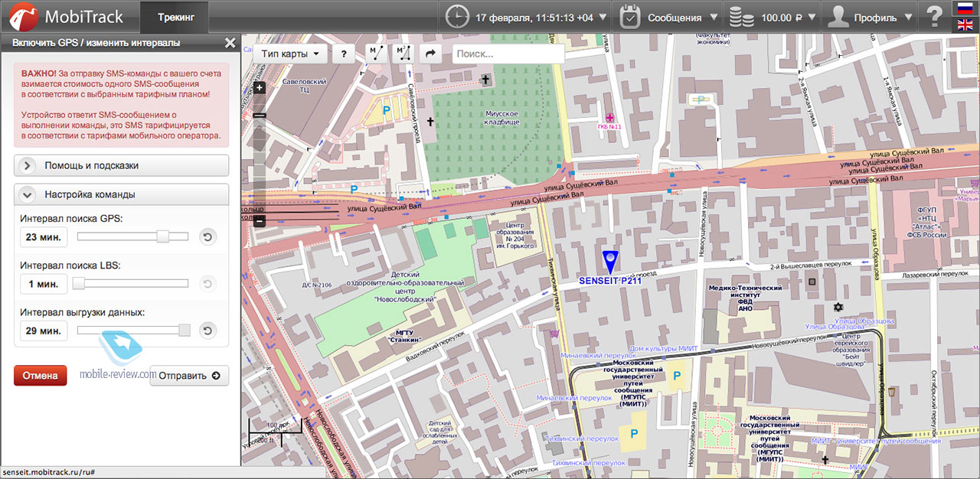980x479 pixels.
Task: Click the share arrow icon on map toolbar
Action: [x=430, y=54]
